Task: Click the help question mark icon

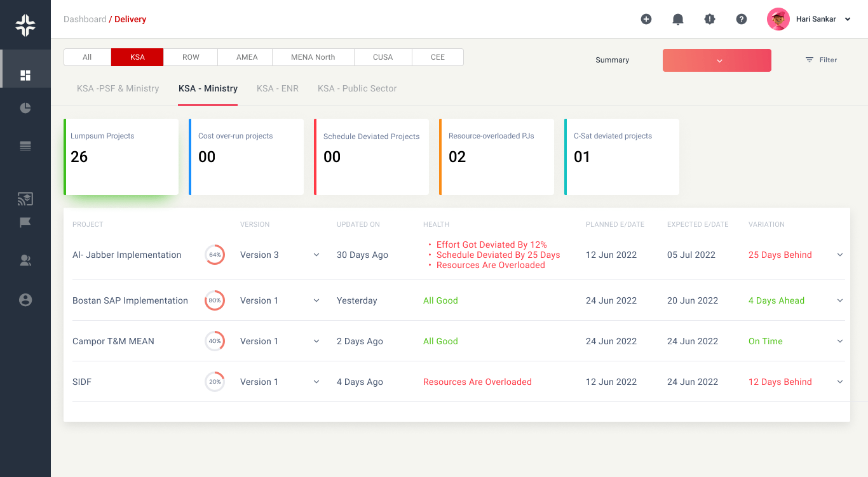Action: point(742,19)
